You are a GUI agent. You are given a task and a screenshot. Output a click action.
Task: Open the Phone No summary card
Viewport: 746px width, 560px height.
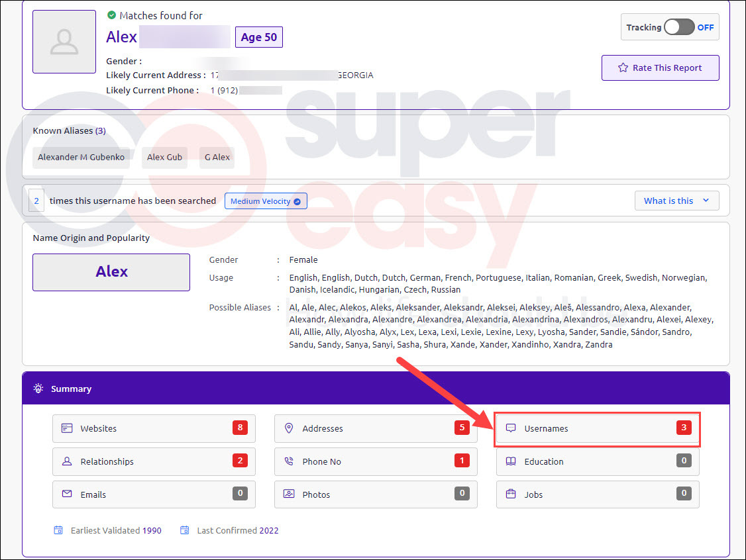(x=376, y=461)
